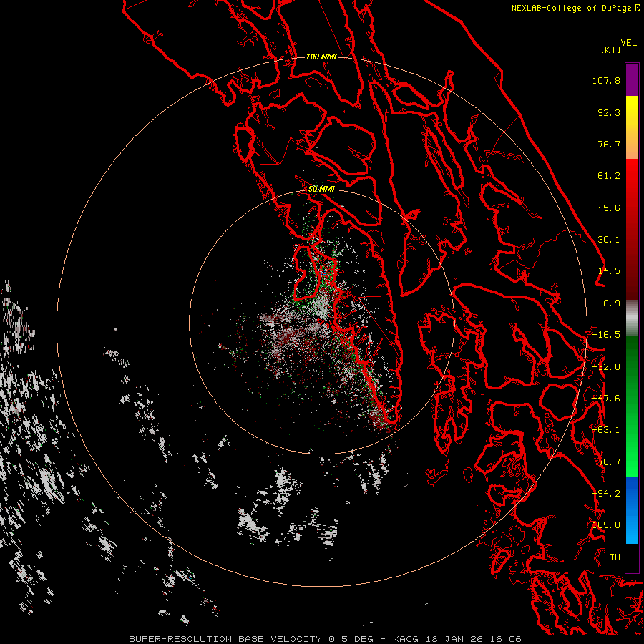Viewport: 644px width, 644px height.
Task: Select the 107.8 value on velocity scale
Action: point(606,80)
